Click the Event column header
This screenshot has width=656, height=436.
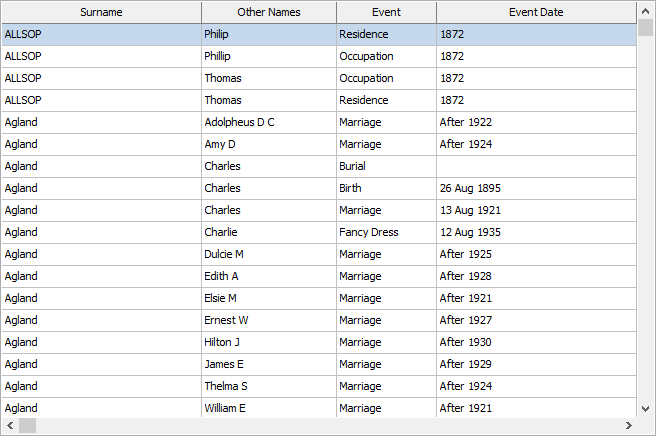click(x=385, y=12)
